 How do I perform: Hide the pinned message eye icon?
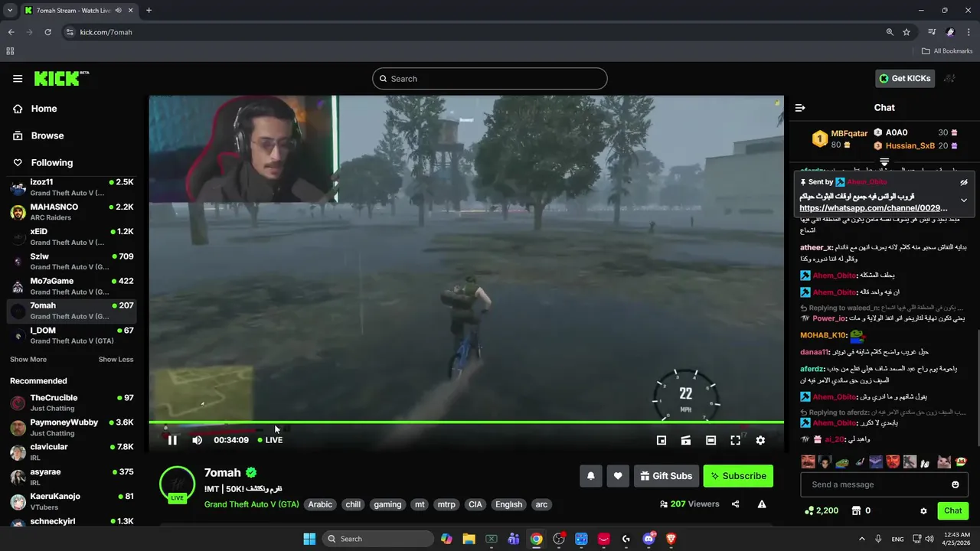click(964, 182)
